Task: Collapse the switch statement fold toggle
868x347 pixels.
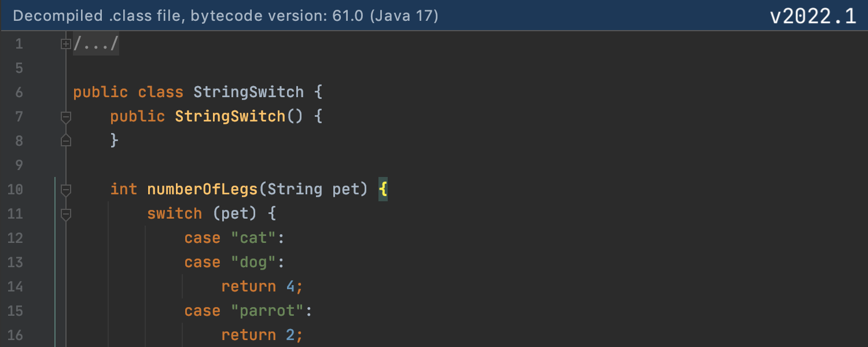Action: click(66, 214)
